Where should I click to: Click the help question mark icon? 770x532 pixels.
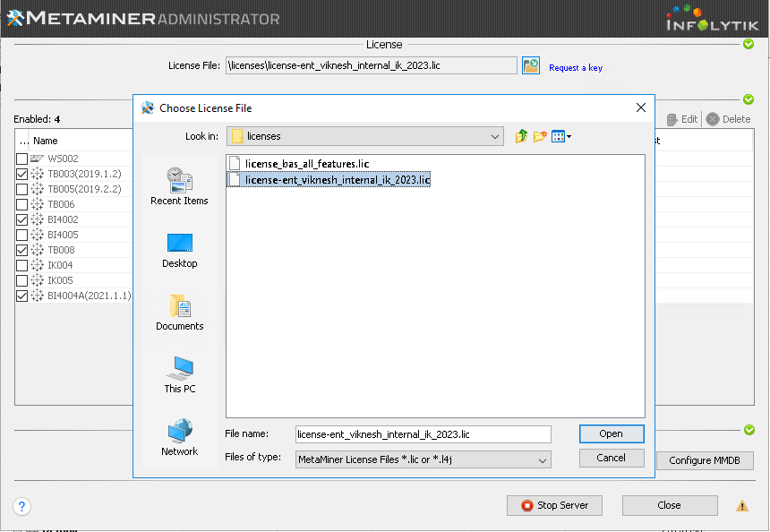[22, 506]
